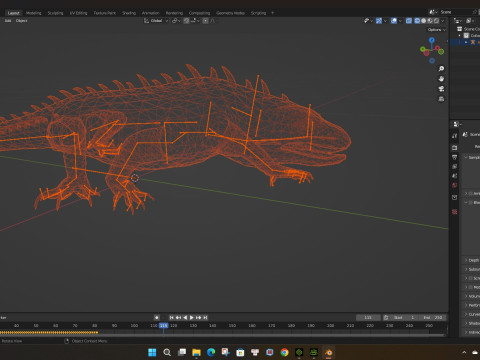Toggle viewport overlays
Viewport: 480px width, 360px height.
click(x=394, y=21)
